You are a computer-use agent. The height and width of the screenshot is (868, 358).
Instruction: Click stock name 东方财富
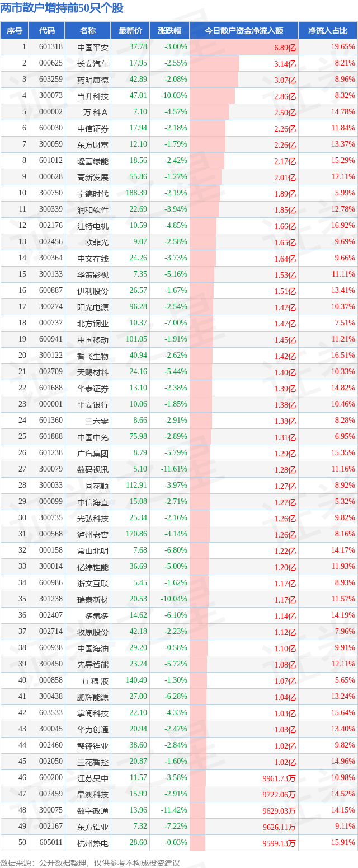pyautogui.click(x=93, y=145)
